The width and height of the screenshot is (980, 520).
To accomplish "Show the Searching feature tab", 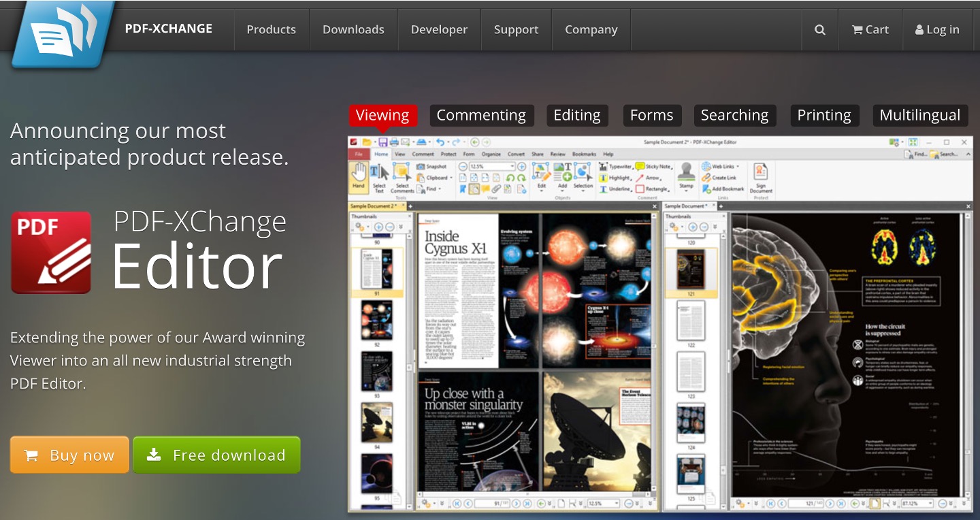I will point(735,115).
